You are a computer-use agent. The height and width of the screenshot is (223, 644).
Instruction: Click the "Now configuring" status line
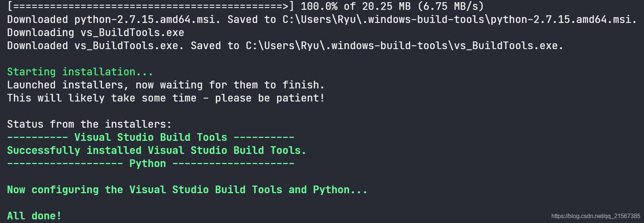pyautogui.click(x=187, y=190)
